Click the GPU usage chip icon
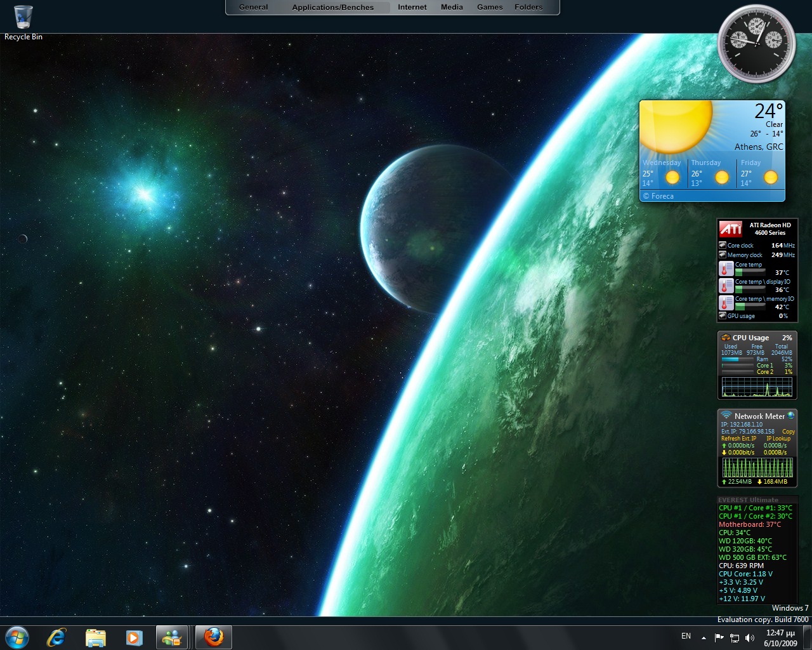The height and width of the screenshot is (650, 812). pos(722,315)
